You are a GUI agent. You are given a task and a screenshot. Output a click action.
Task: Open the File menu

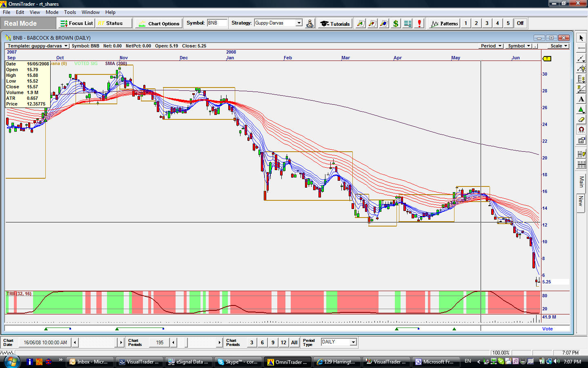point(7,12)
